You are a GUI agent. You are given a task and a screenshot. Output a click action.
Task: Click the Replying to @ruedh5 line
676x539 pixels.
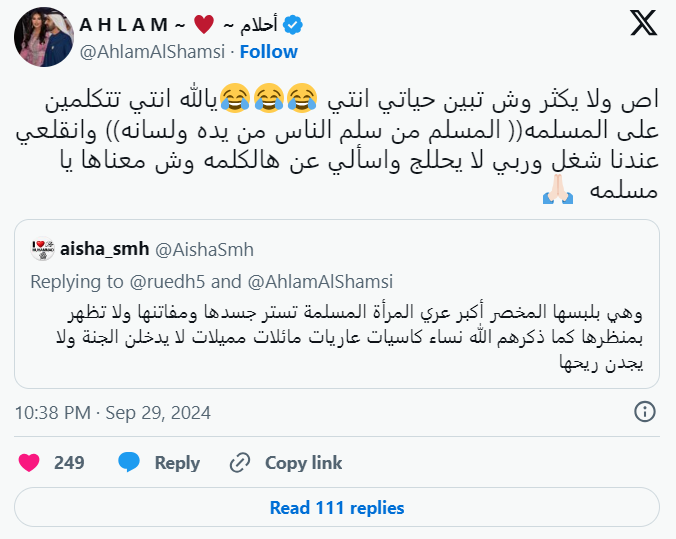coord(211,282)
